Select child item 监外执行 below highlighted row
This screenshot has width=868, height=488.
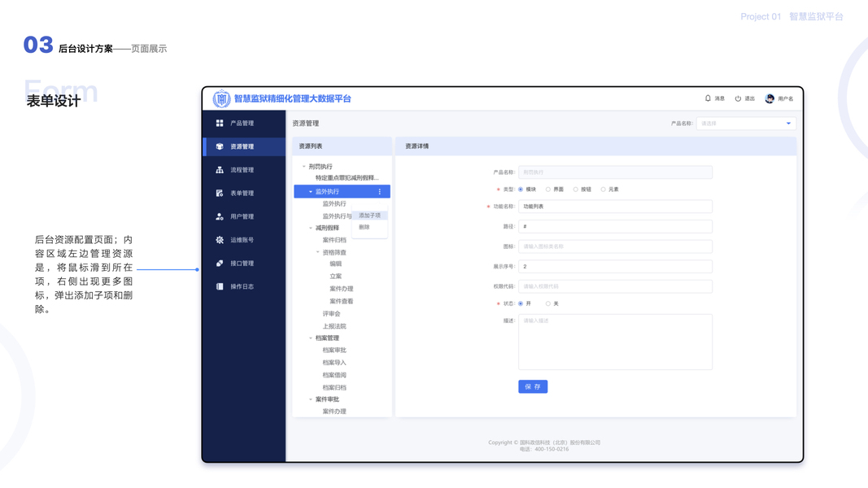coord(334,203)
